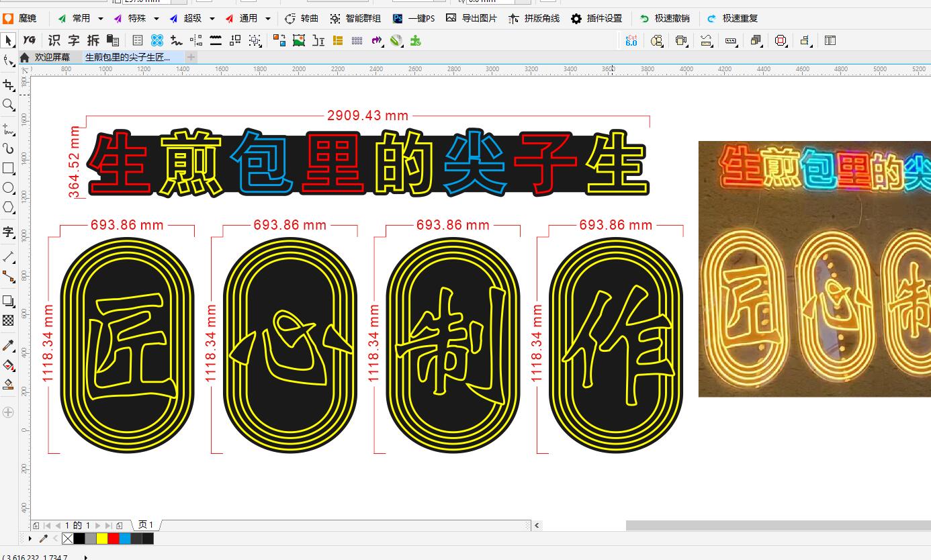
Task: Go to the next page arrow
Action: tap(98, 526)
